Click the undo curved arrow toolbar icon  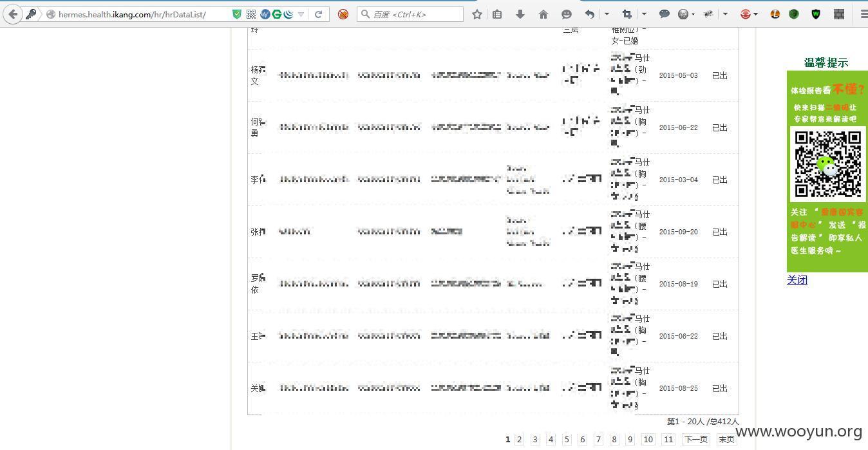[590, 14]
